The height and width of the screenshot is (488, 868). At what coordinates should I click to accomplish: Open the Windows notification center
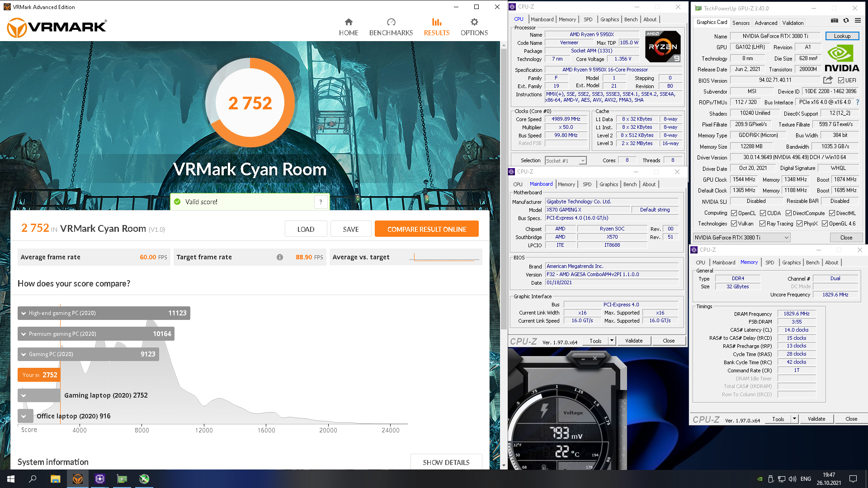(x=853, y=479)
